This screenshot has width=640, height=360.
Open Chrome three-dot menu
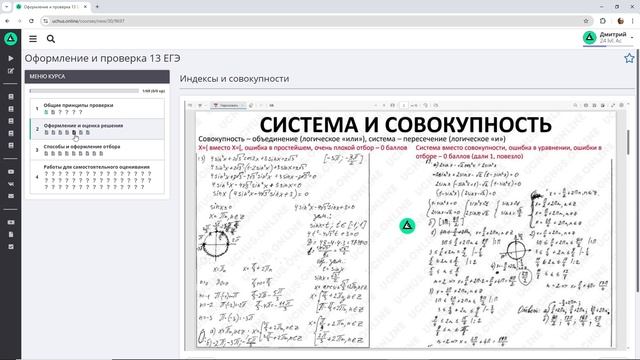click(x=633, y=21)
